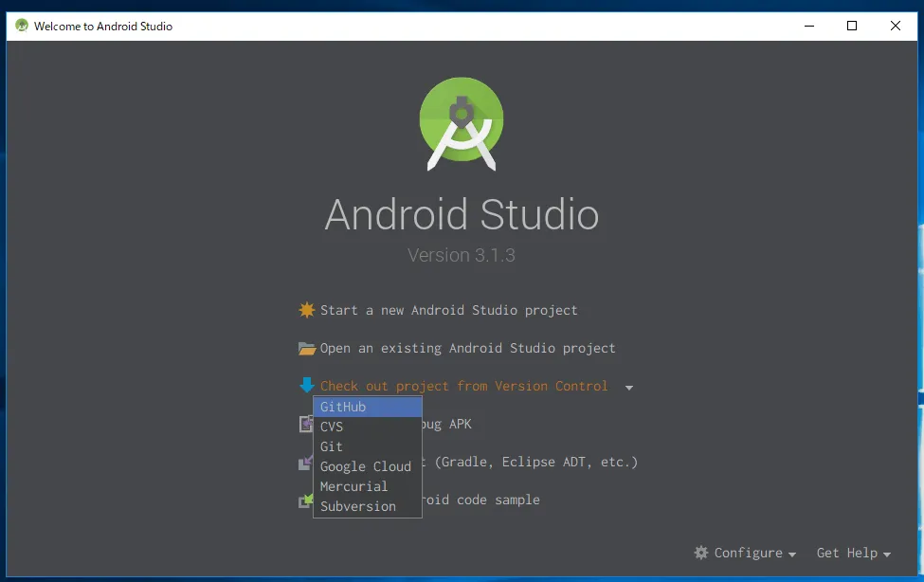924x582 pixels.
Task: Start a new Android Studio project
Action: click(448, 310)
